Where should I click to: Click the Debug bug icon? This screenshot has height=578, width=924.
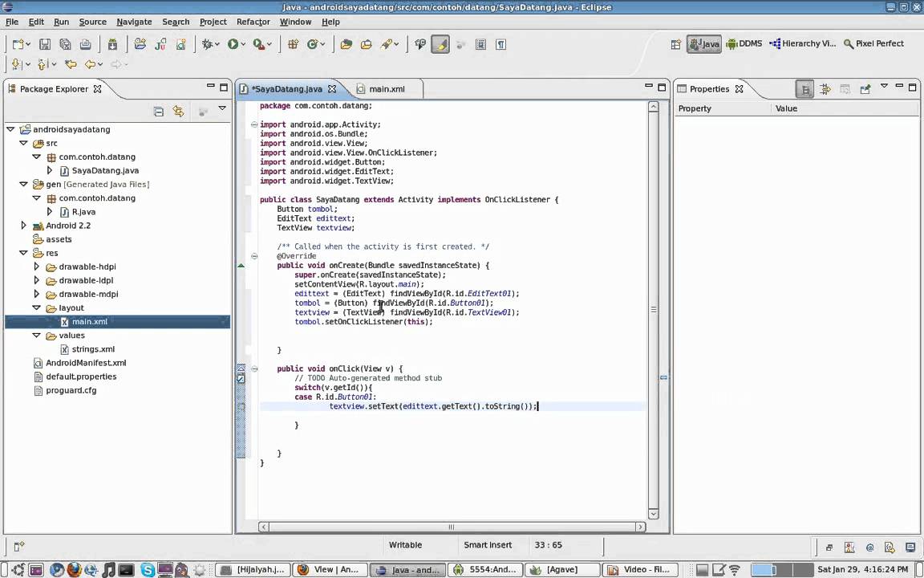(x=207, y=44)
